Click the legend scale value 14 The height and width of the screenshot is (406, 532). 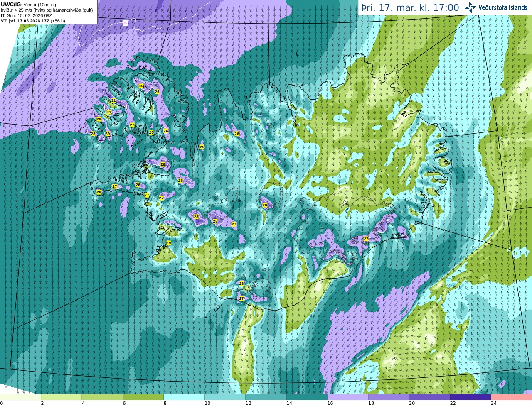289,403
